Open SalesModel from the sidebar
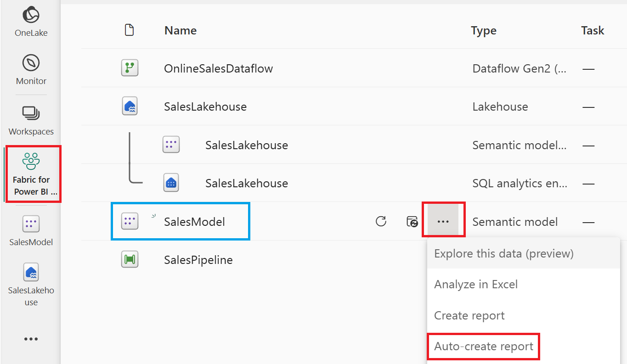Viewport: 627px width, 364px height. pos(31,229)
